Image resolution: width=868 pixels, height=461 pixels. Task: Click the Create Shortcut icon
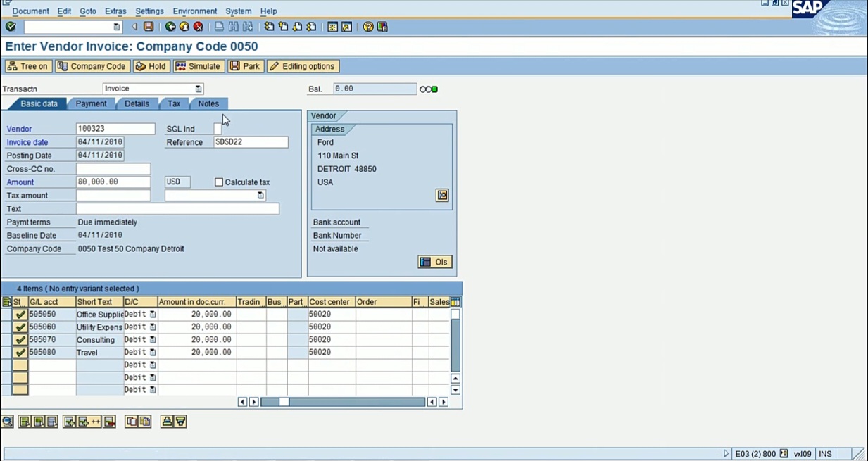[x=346, y=27]
